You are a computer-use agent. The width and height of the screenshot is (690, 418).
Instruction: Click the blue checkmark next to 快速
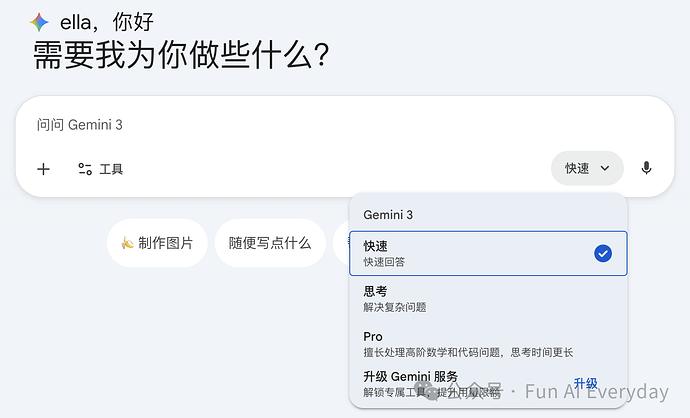[x=603, y=253]
